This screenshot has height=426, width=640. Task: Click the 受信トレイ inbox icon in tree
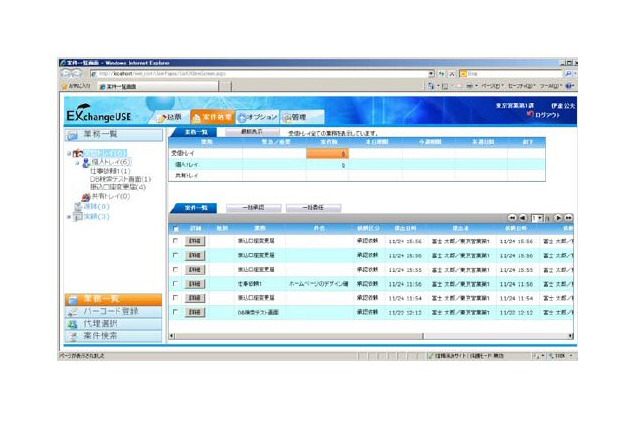78,153
